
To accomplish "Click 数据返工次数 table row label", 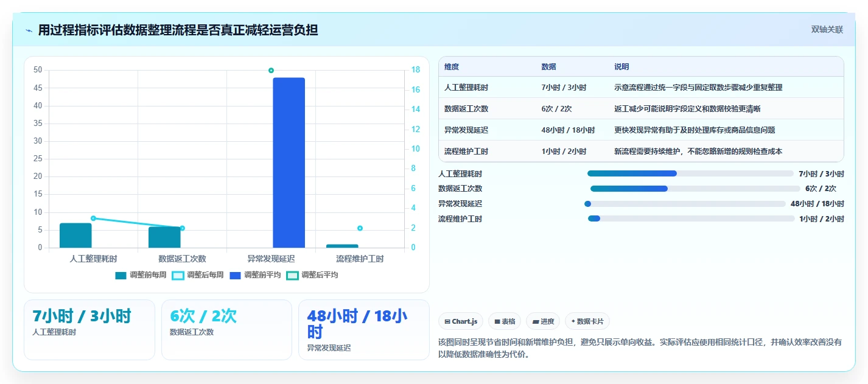I will click(466, 109).
